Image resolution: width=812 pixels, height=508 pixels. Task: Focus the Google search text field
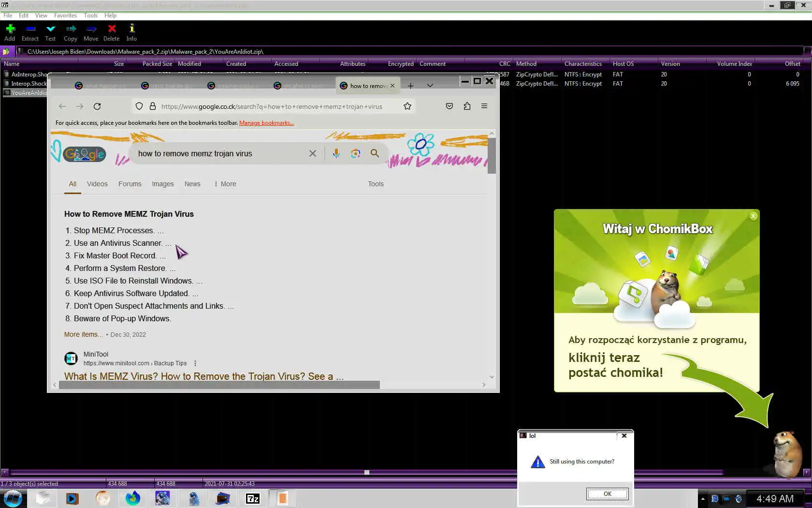(x=220, y=153)
